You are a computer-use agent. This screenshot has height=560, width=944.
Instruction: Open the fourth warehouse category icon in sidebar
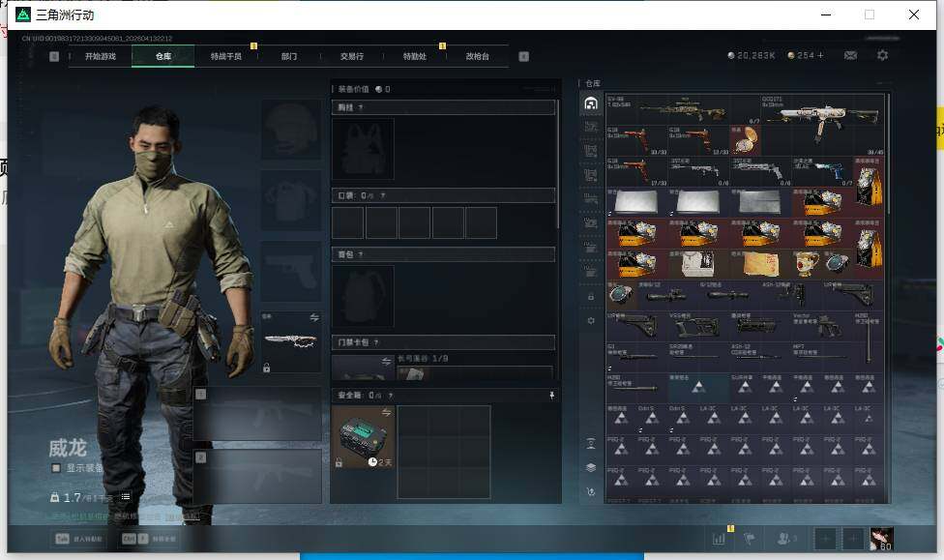coord(591,175)
